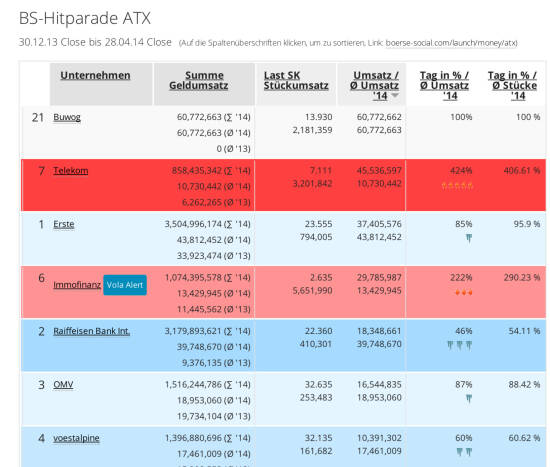Click the icicle icons in voestalpine row
This screenshot has width=550, height=467.
(x=464, y=452)
